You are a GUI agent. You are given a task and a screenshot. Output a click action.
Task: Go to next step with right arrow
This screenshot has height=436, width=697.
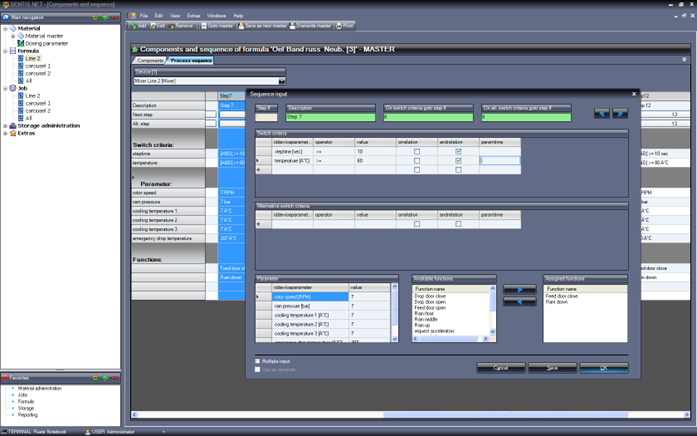tap(620, 114)
